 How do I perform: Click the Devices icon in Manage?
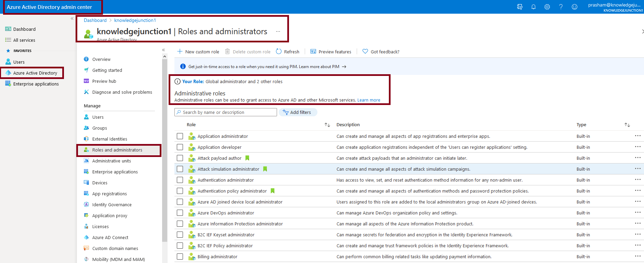[87, 183]
